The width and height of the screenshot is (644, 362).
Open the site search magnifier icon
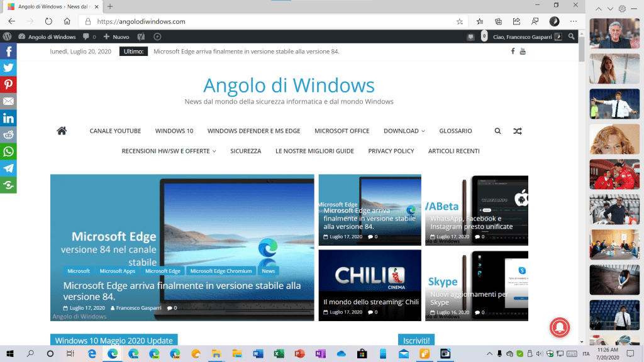pyautogui.click(x=497, y=131)
